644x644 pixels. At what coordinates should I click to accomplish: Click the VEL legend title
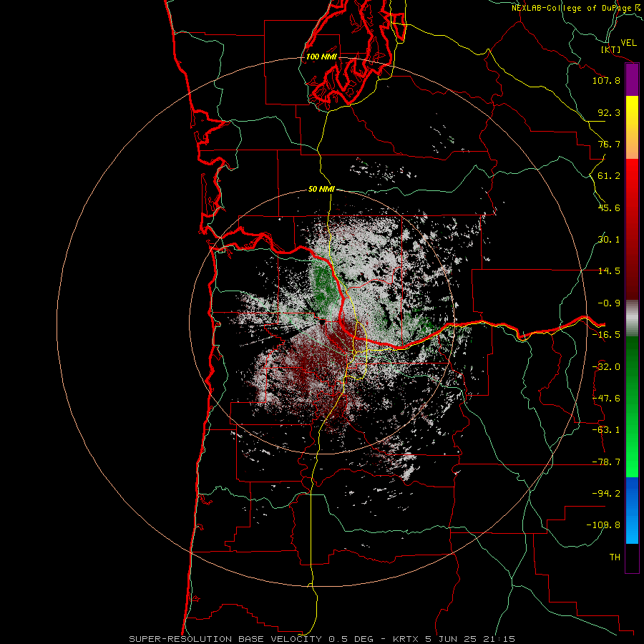pyautogui.click(x=629, y=43)
